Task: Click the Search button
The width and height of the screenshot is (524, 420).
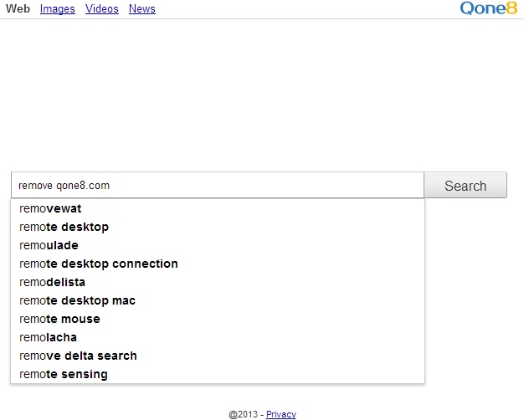Action: click(465, 186)
